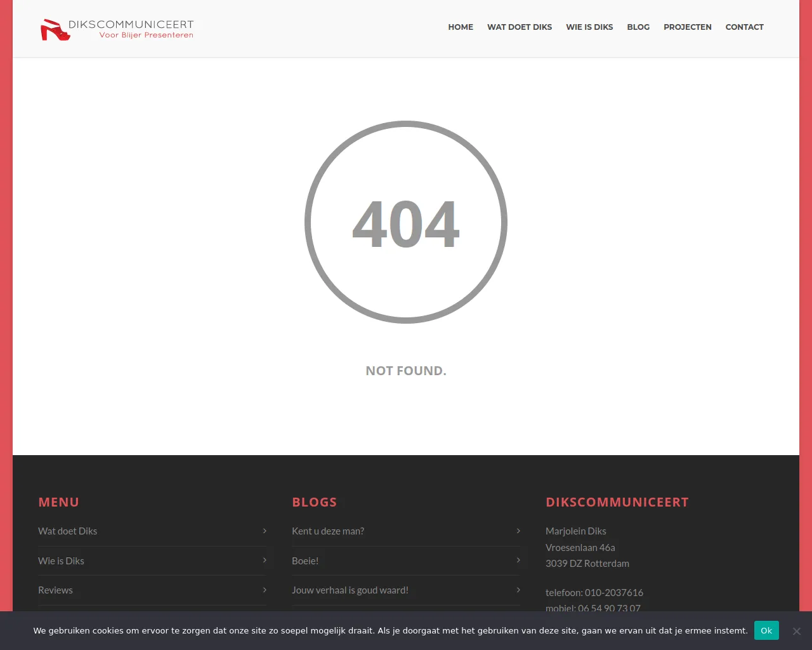Screen dimensions: 812x650
Task: Open footer link Wat doet Diks
Action: click(68, 531)
